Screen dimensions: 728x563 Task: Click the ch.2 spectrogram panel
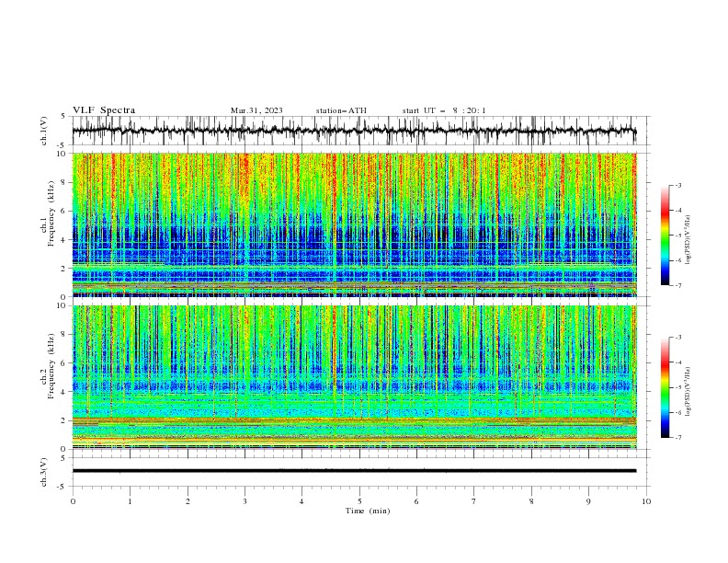(355, 377)
